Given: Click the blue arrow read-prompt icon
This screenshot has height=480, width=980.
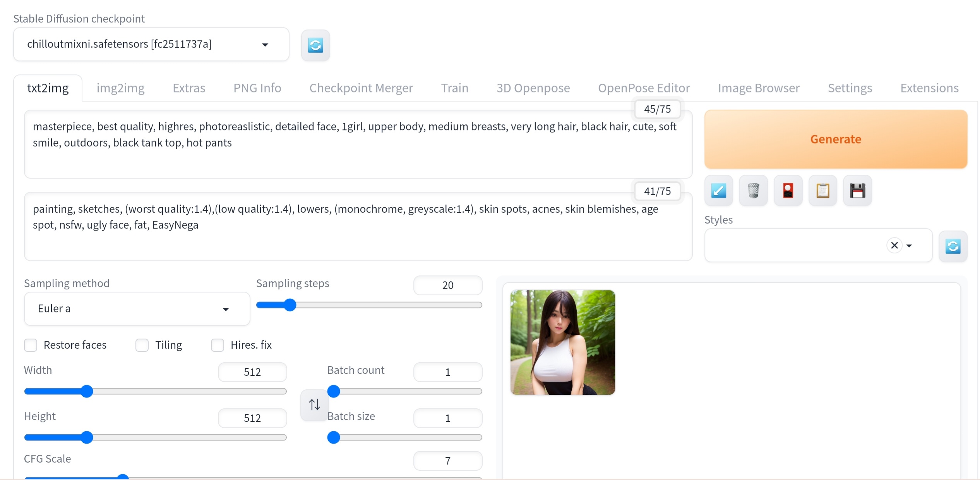Looking at the screenshot, I should (x=718, y=191).
